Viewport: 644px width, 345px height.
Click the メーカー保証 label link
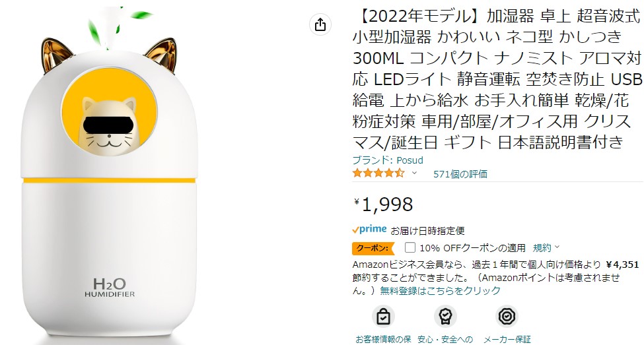point(507,339)
